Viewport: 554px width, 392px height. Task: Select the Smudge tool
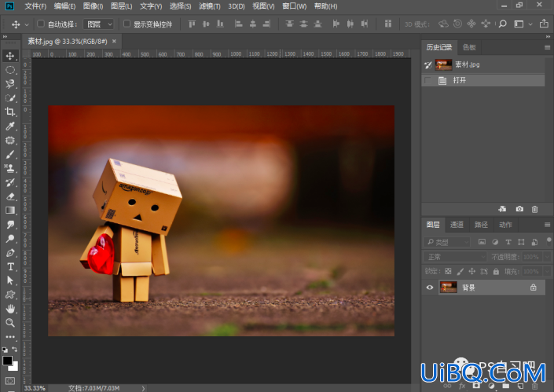[10, 224]
